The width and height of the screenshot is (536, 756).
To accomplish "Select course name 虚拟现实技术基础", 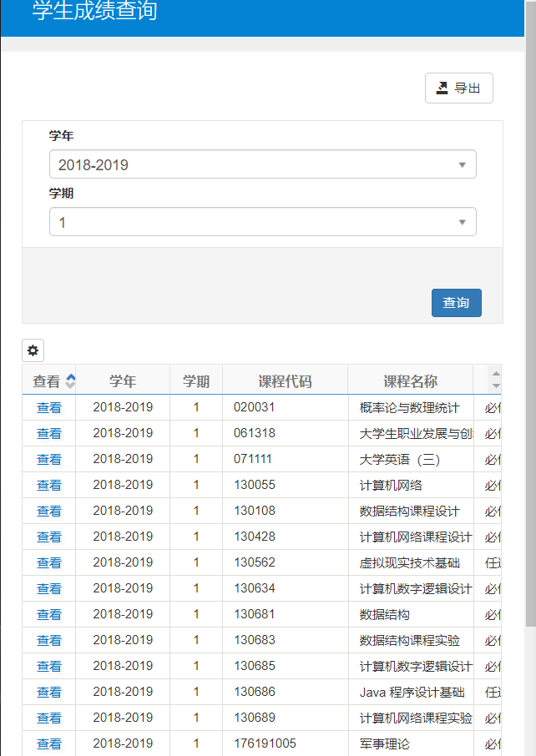I will click(x=410, y=563).
